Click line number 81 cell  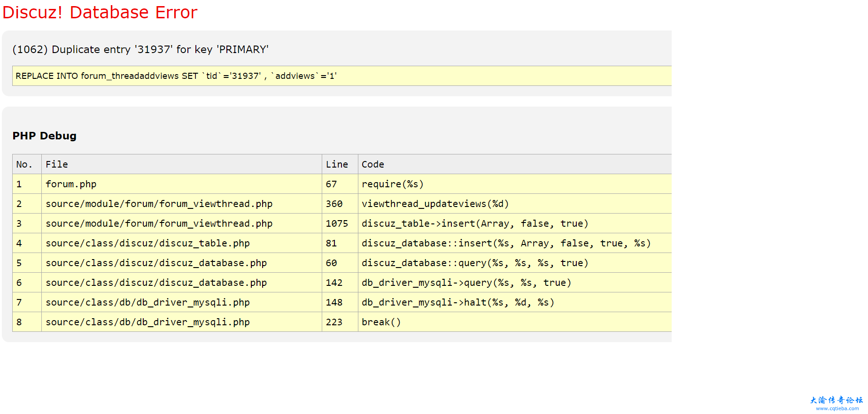pos(340,243)
